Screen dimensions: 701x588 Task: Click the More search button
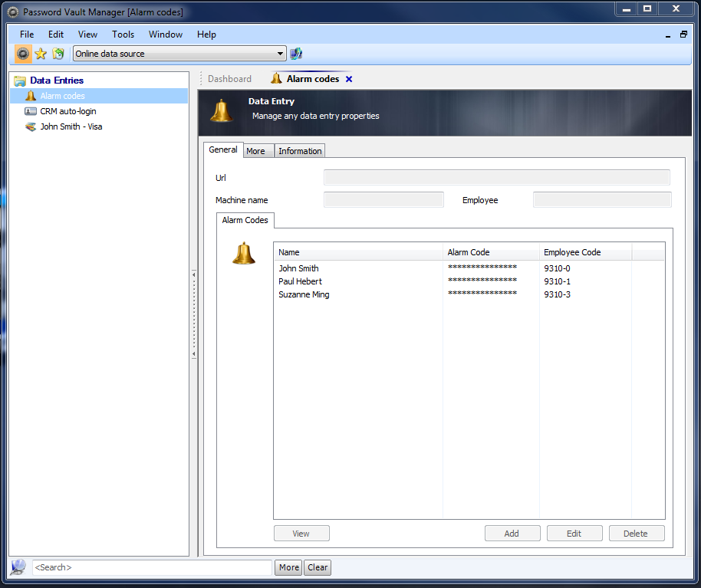288,567
